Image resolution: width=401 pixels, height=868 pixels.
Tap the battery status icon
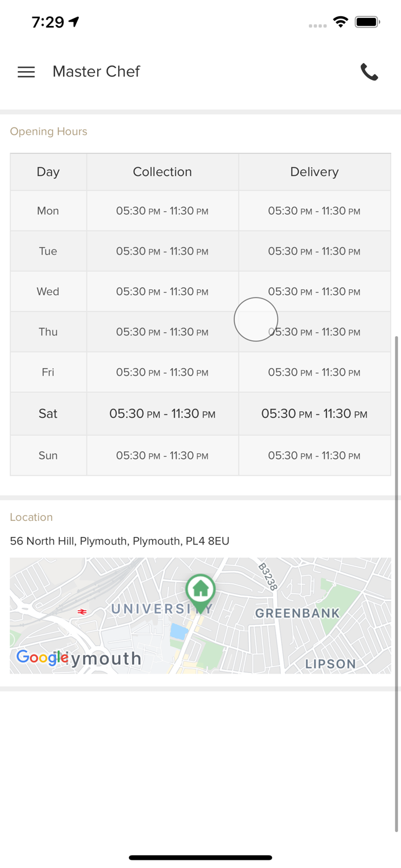tap(367, 22)
